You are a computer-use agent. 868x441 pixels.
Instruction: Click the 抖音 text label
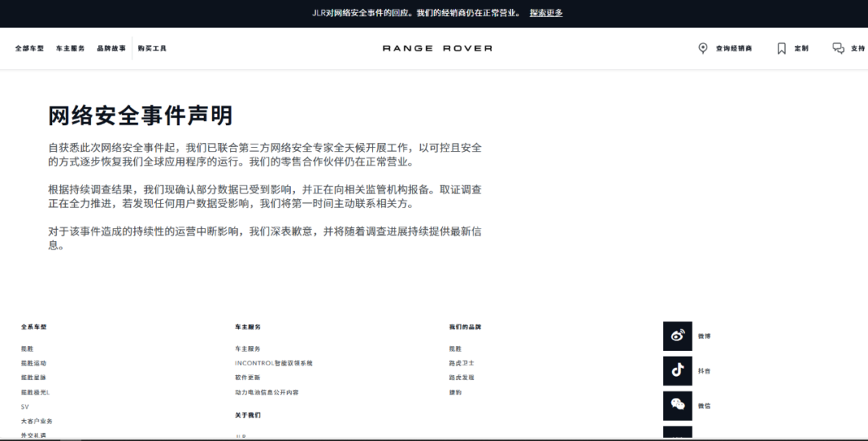click(x=704, y=371)
